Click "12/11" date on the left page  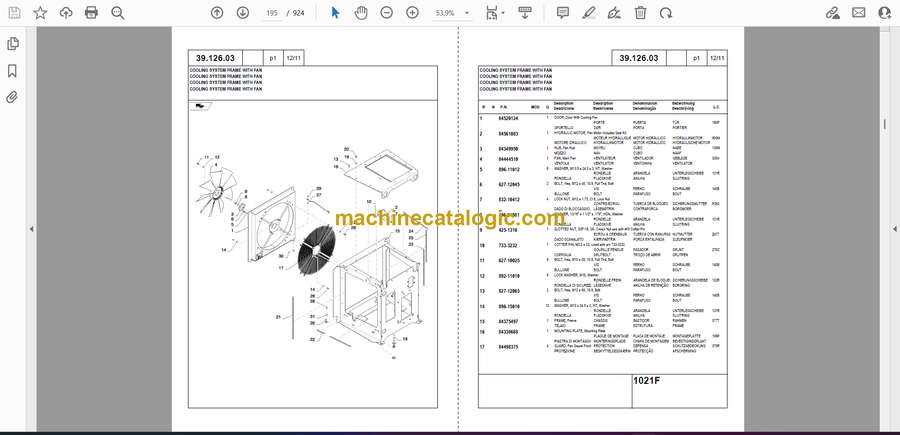294,58
